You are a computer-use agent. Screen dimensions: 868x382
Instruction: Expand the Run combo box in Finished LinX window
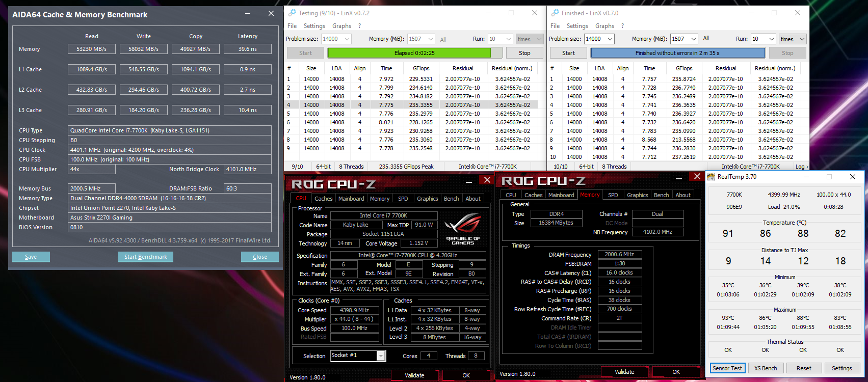pyautogui.click(x=772, y=39)
